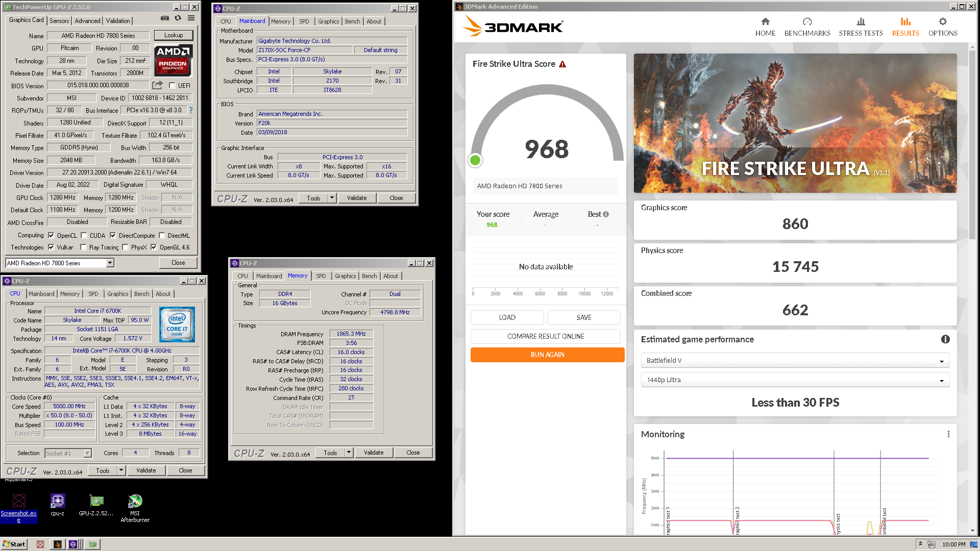Screen dimensions: 980x551
Task: Open Tools dropdown arrow in Mainboard CPU-Z window
Action: point(332,198)
